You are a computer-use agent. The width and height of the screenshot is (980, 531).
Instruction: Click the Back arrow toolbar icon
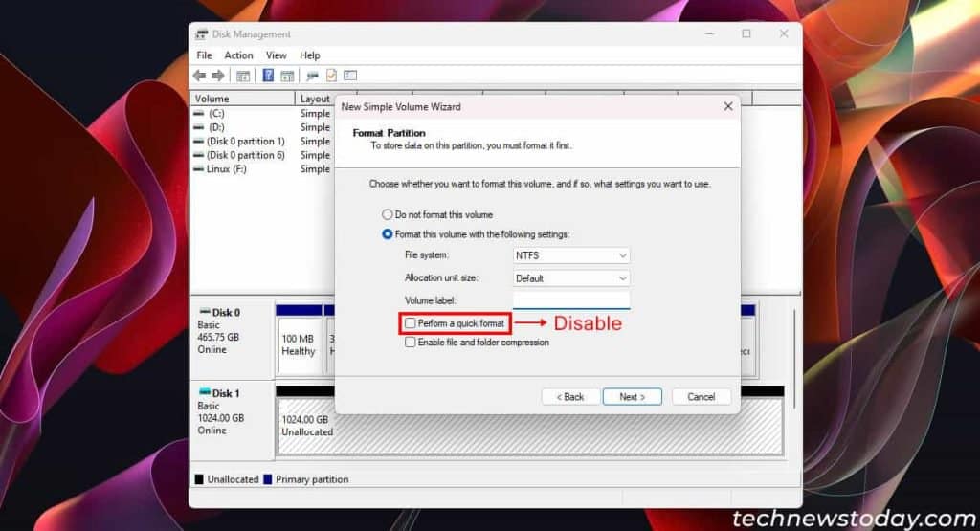point(199,76)
